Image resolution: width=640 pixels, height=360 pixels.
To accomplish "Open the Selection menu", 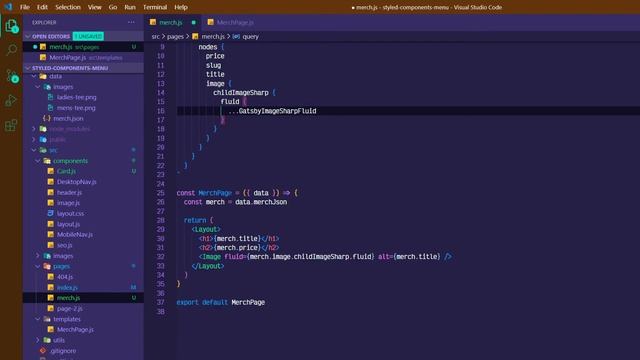I will pos(68,7).
